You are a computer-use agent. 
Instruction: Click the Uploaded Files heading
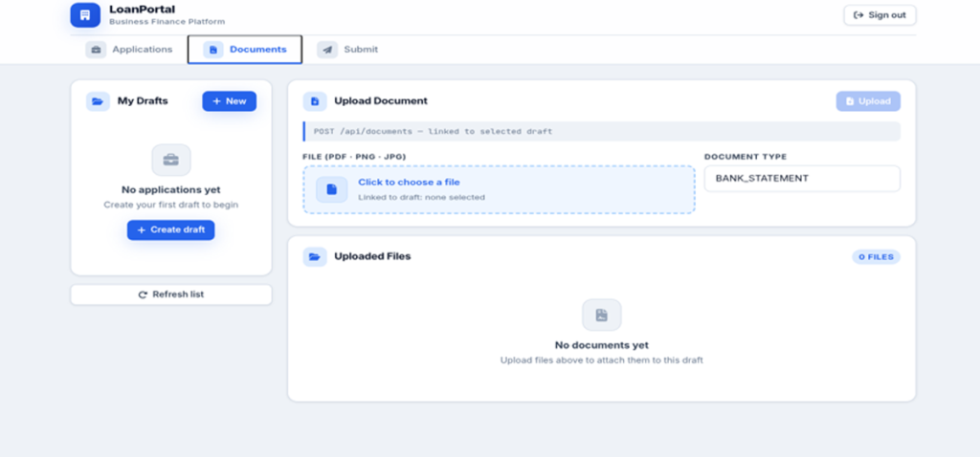click(x=372, y=256)
